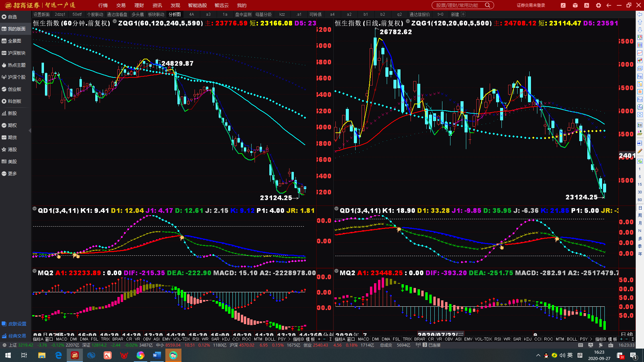Click the back arrow in right sidebar
644x362 pixels.
pyautogui.click(x=640, y=14)
